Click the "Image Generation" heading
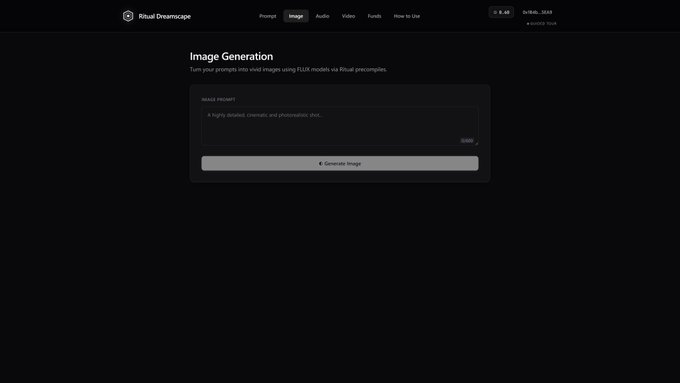680x383 pixels. [x=231, y=56]
